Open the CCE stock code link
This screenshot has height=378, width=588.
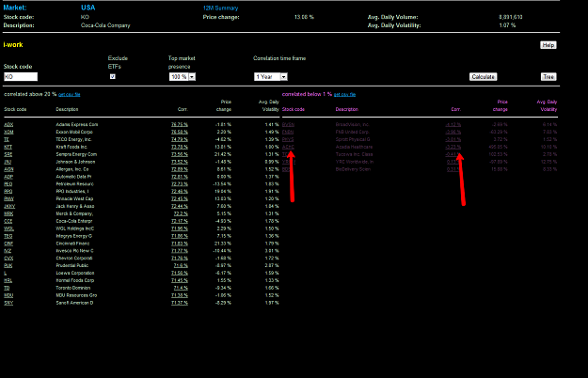click(8, 221)
